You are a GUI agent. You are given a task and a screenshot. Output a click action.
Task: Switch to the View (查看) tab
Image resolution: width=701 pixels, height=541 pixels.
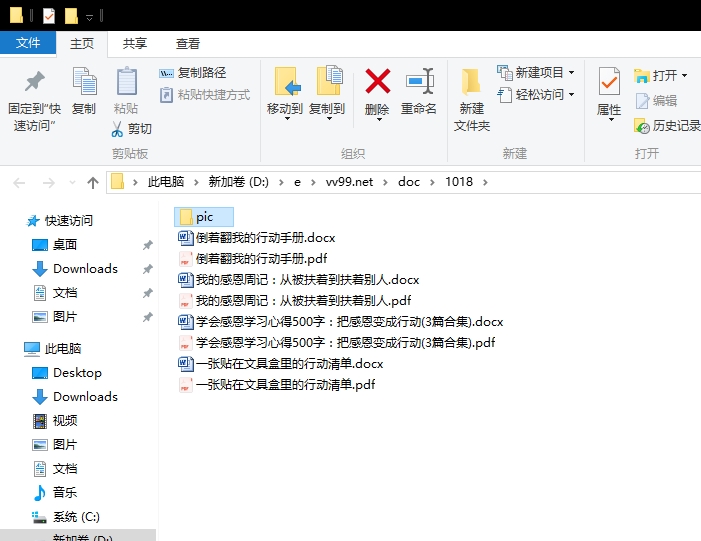pyautogui.click(x=188, y=44)
